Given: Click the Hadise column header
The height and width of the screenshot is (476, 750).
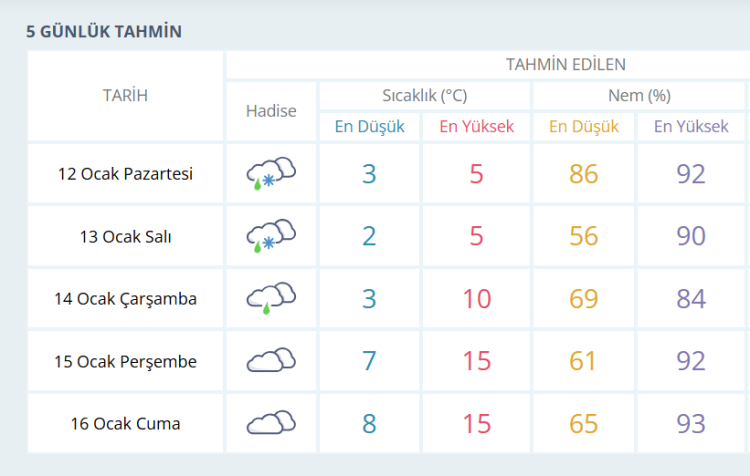Looking at the screenshot, I should click(x=271, y=111).
